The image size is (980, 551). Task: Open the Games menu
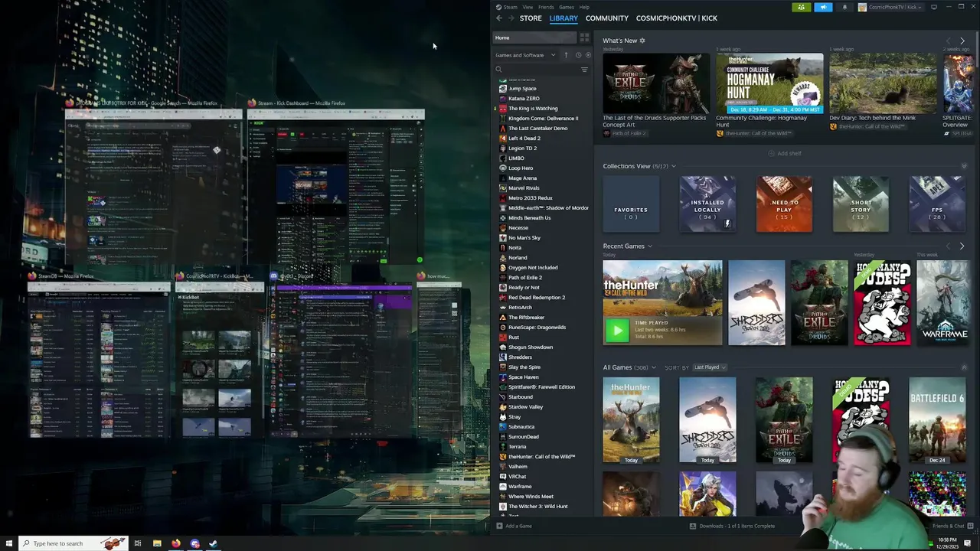pyautogui.click(x=567, y=7)
